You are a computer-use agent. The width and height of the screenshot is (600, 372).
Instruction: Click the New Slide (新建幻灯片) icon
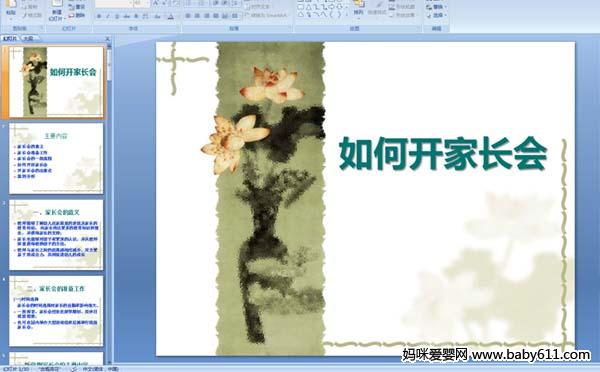click(57, 4)
